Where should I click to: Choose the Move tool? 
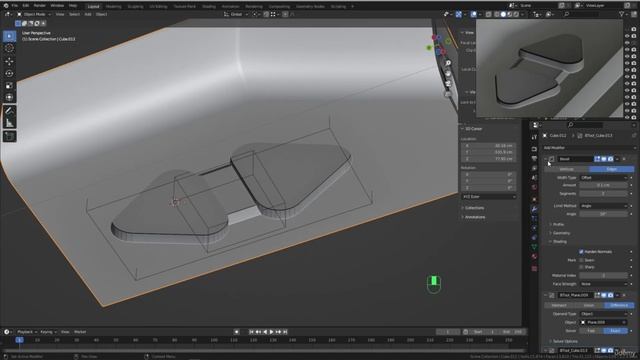click(x=9, y=61)
